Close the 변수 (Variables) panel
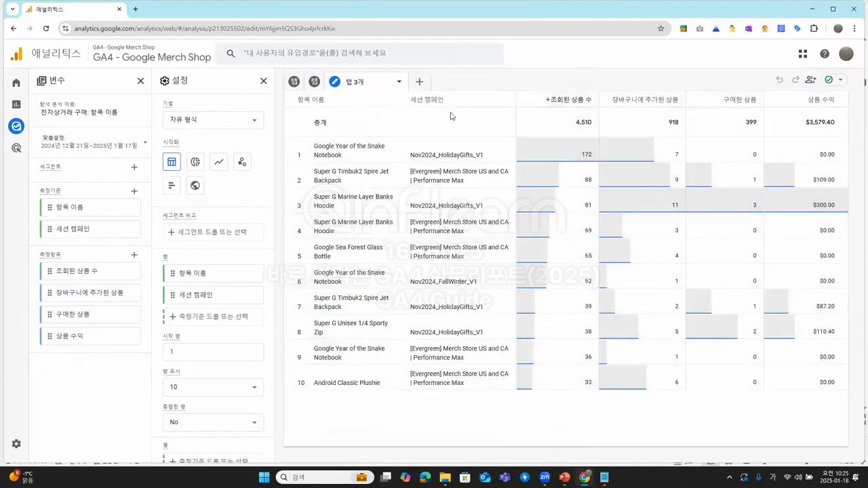Viewport: 868px width, 488px height. tap(140, 81)
